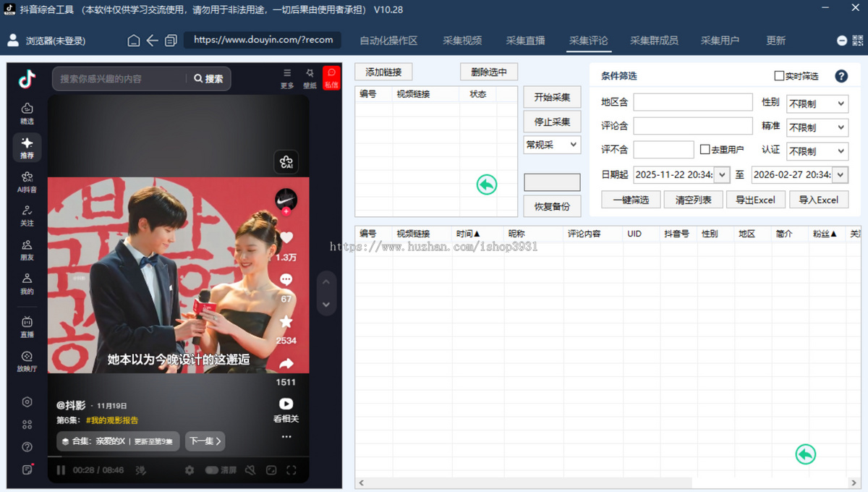This screenshot has height=492, width=868.
Task: Unmute the video with the speaker icon
Action: tap(250, 470)
